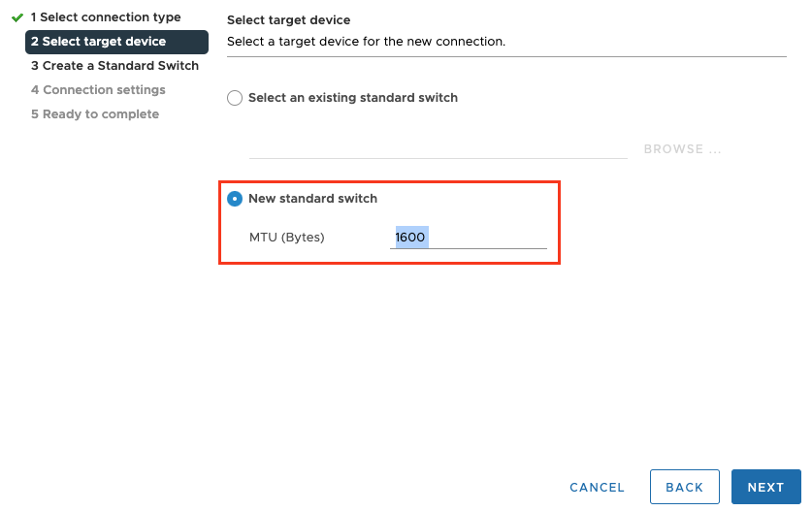Click the highlighted 1600 MTU value
Screen dimensions: 812x511
pos(410,238)
